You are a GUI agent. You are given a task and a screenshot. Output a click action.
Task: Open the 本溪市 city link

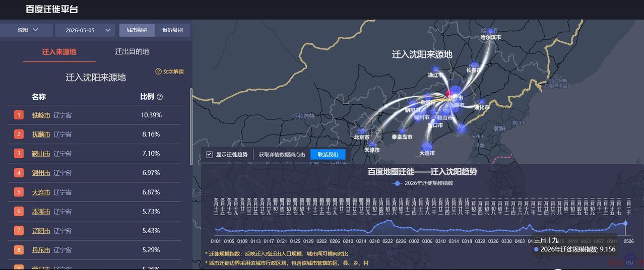point(41,212)
